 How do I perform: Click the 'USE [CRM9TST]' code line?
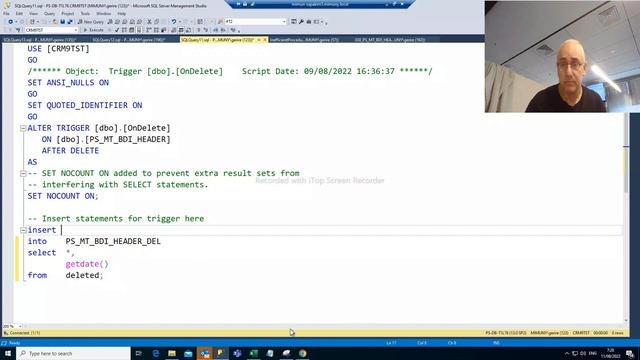(x=58, y=49)
